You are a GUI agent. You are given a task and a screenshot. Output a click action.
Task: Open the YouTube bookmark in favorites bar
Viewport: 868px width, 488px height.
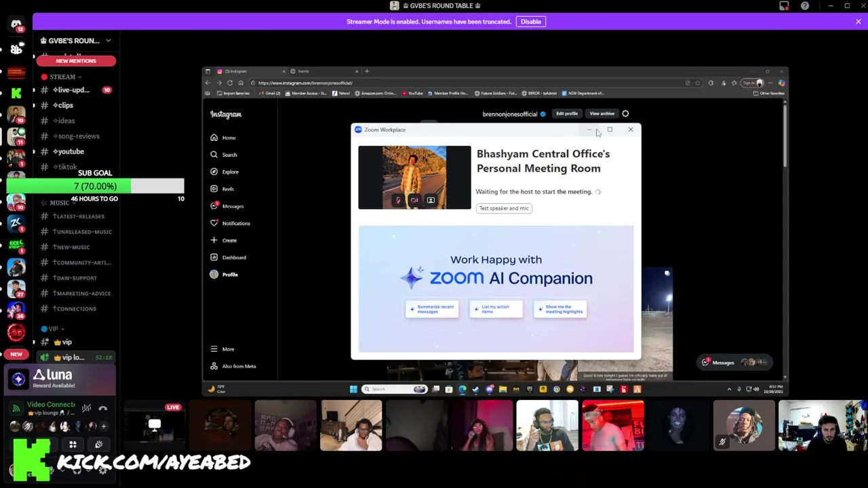tap(412, 94)
